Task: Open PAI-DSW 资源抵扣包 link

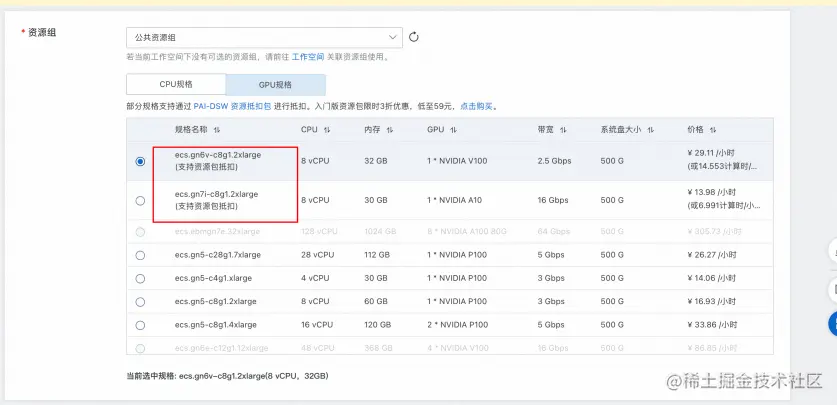Action: (x=232, y=106)
